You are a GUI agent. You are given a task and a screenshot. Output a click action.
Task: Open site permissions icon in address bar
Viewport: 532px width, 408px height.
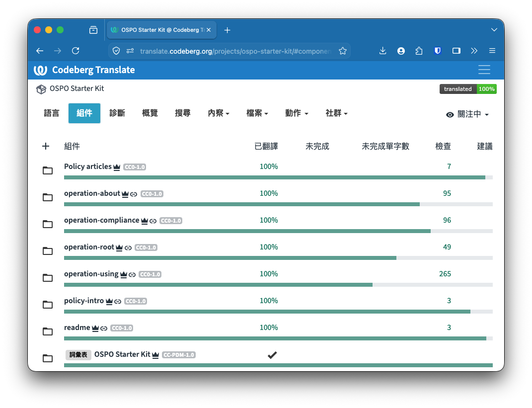130,51
